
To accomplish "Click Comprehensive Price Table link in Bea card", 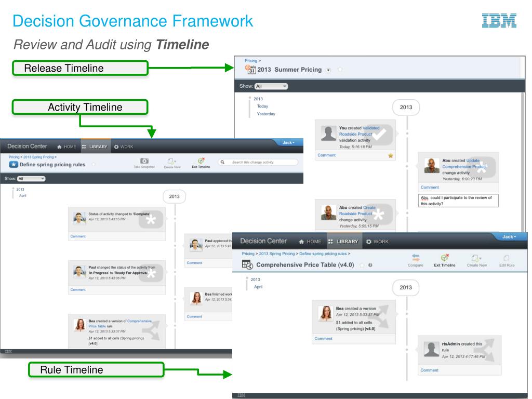I will 120,323.
